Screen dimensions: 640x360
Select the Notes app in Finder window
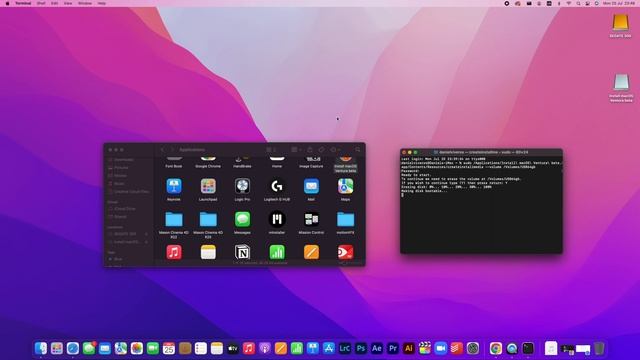pos(208,252)
